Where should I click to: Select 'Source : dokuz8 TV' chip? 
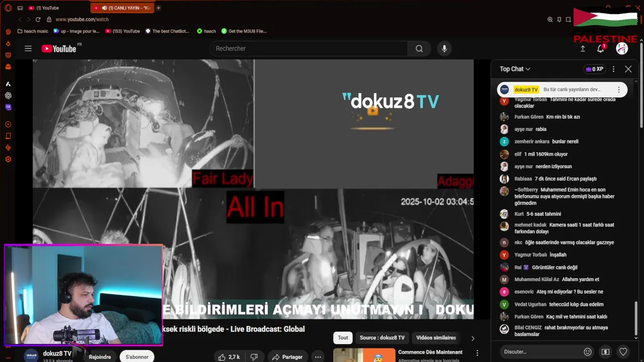point(382,338)
